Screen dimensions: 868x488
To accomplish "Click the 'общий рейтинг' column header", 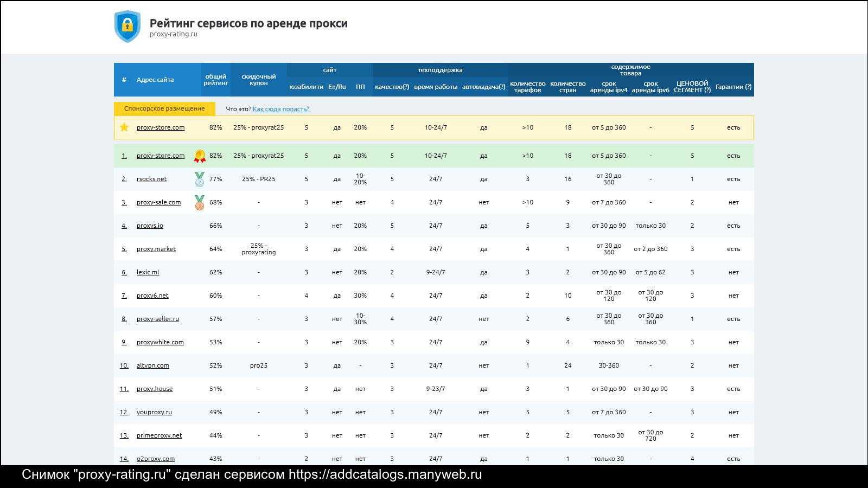I will click(x=216, y=80).
